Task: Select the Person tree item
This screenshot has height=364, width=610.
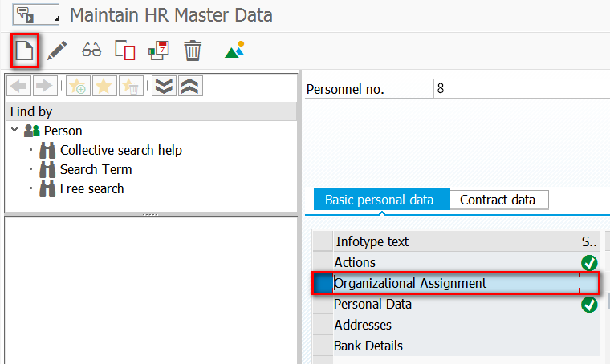Action: tap(63, 131)
